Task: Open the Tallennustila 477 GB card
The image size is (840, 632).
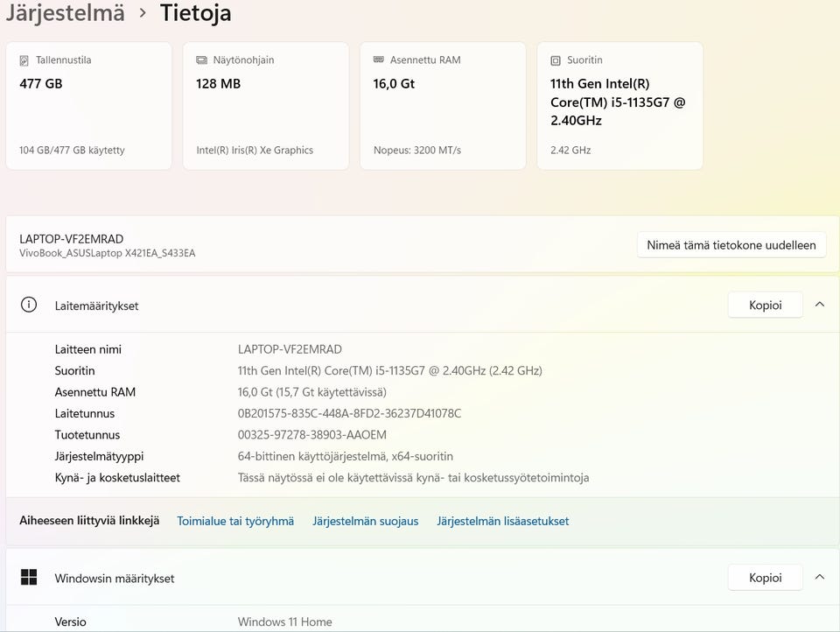Action: [x=88, y=106]
